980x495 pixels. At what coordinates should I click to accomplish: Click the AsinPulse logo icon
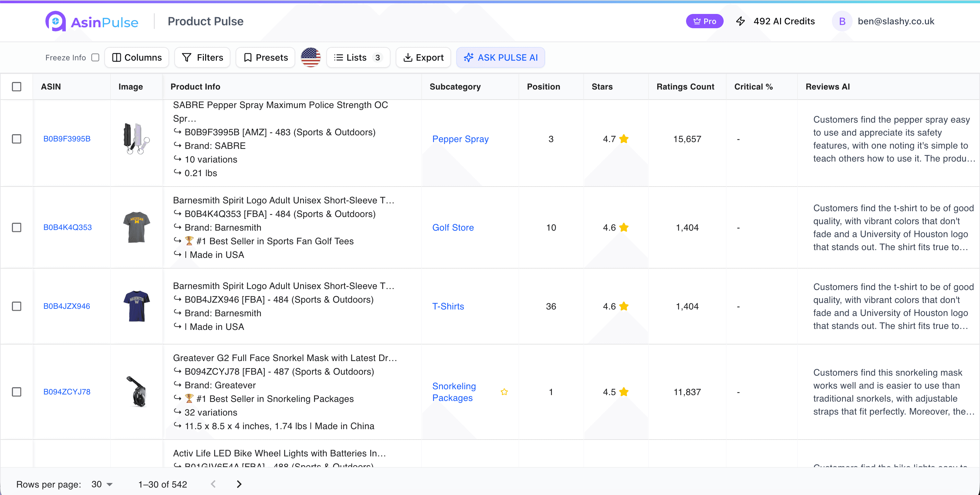[x=55, y=21]
